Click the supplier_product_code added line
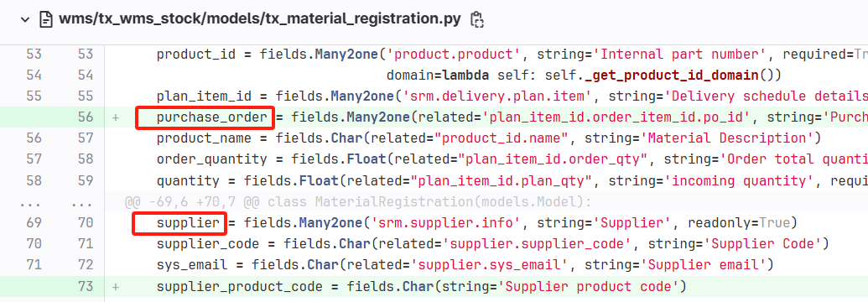 click(421, 287)
